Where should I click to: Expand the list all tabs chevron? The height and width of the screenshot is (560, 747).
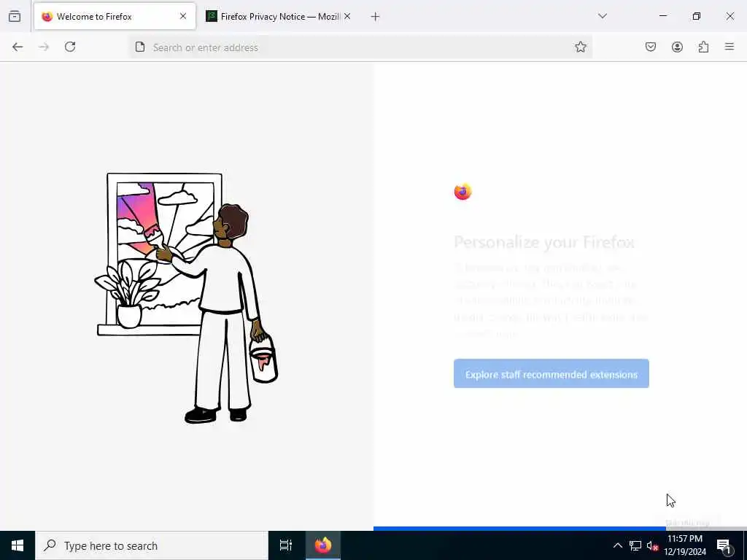click(x=603, y=16)
